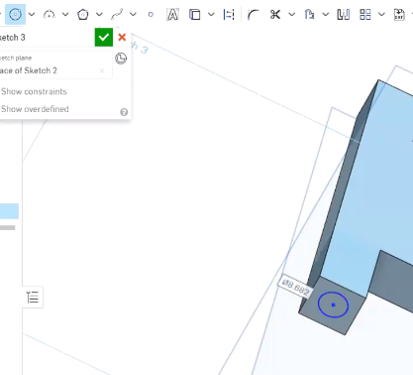This screenshot has height=375, width=413.
Task: Select the Sketch plane field
Action: [x=55, y=66]
